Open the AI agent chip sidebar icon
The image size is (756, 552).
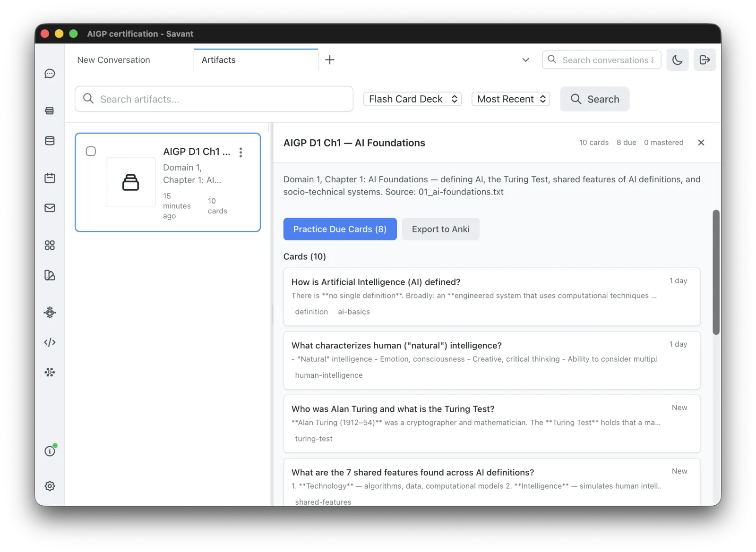[50, 312]
